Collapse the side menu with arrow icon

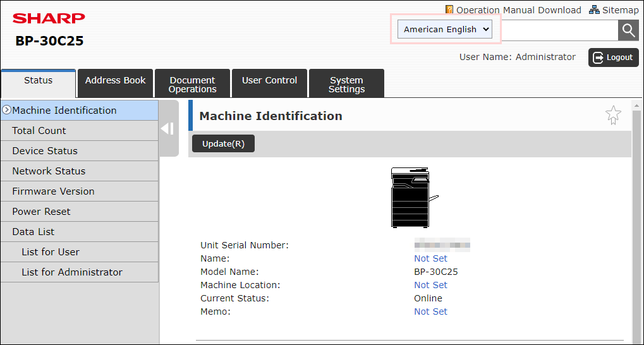coord(168,128)
